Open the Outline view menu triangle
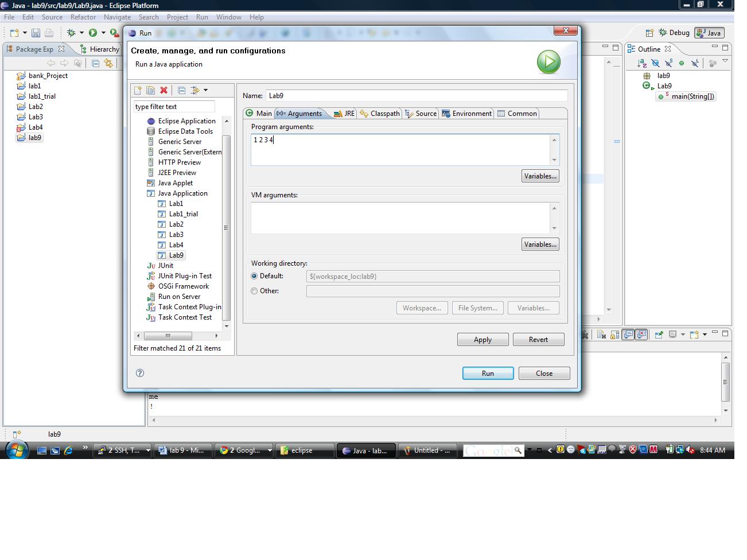Screen dimensions: 747x560 [725, 61]
